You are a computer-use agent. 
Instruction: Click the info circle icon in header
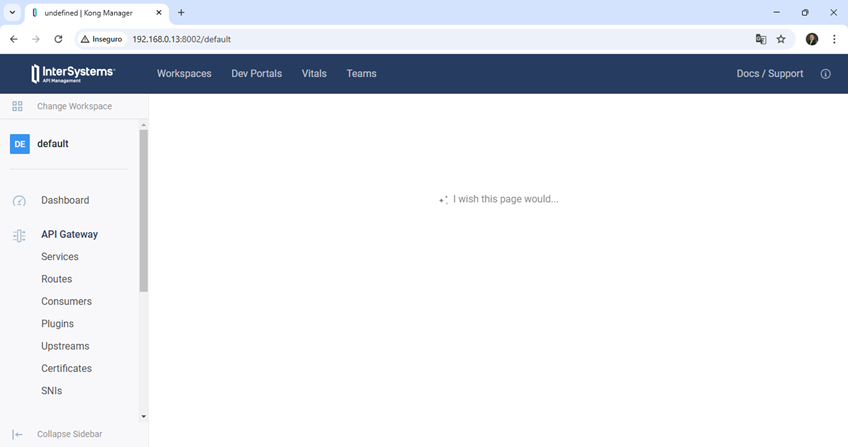pyautogui.click(x=825, y=74)
